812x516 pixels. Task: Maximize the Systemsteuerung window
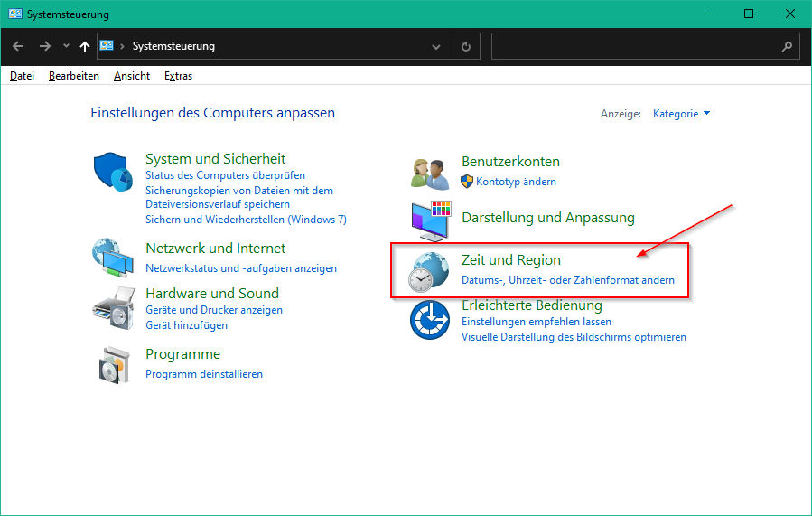pyautogui.click(x=749, y=14)
